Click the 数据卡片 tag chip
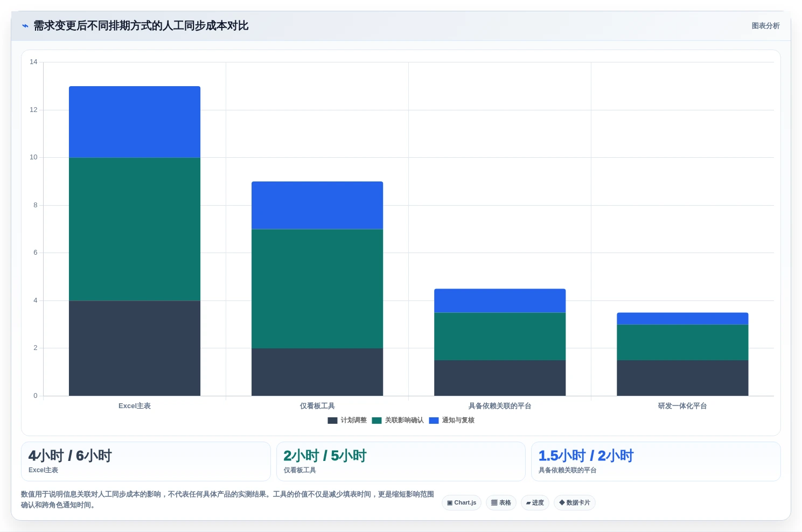This screenshot has width=802, height=532. tap(574, 503)
